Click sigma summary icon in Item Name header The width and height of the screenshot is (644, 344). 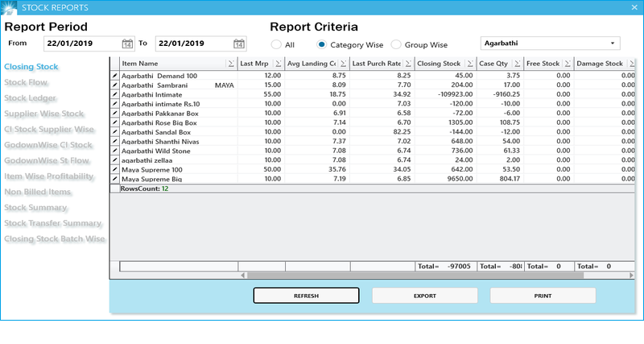(x=231, y=64)
